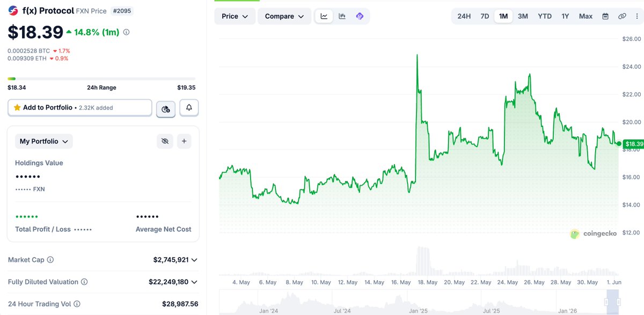Click the 26. May date axis label
Viewport: 644px width, 315px height.
pos(535,282)
